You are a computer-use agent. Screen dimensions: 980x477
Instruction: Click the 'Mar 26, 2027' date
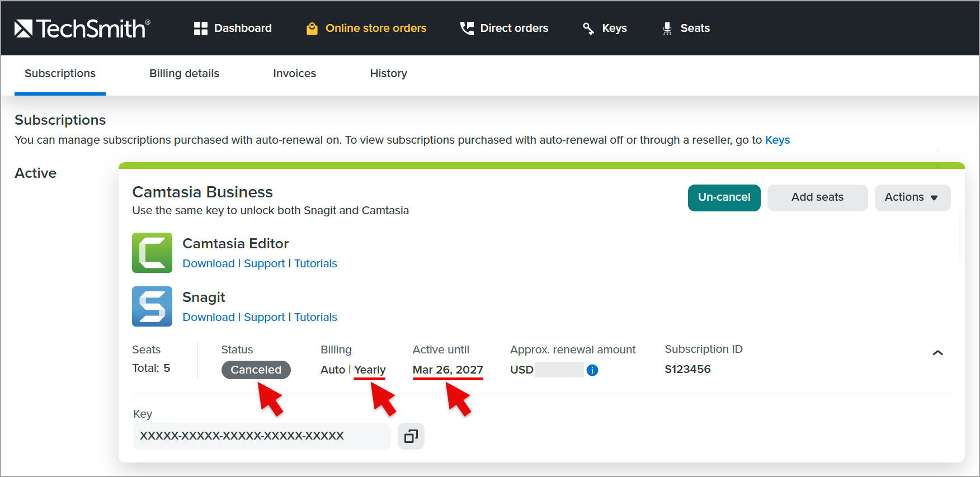point(448,370)
